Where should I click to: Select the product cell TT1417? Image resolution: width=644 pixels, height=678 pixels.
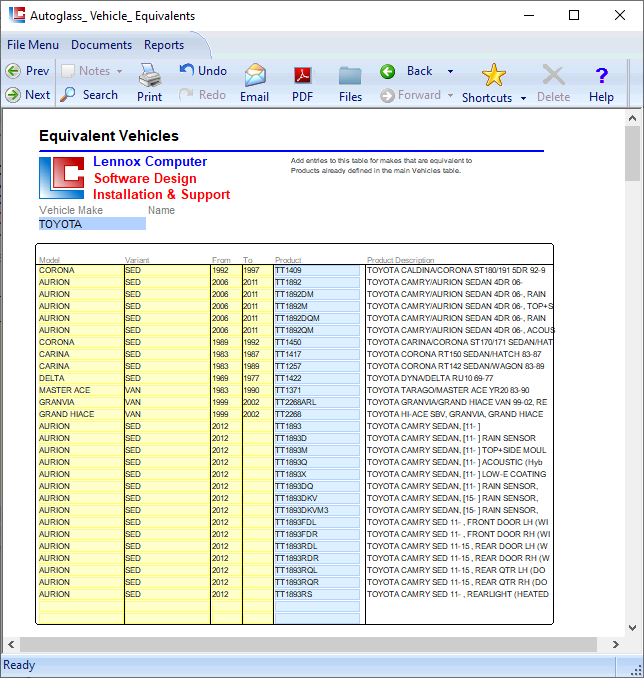click(x=317, y=354)
